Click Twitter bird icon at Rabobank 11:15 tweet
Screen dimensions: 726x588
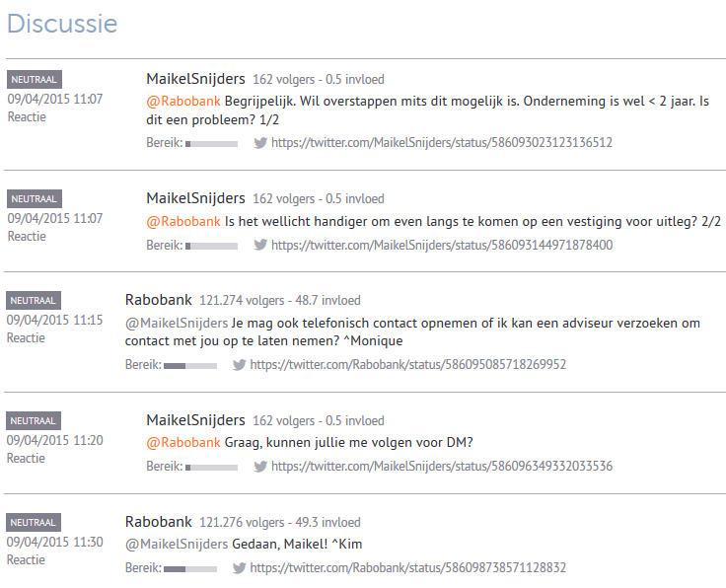[x=240, y=365]
